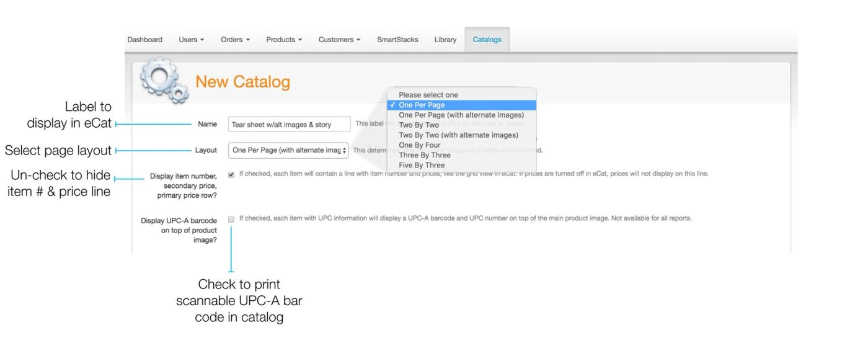
Task: Expand the Customers menu
Action: (x=339, y=40)
